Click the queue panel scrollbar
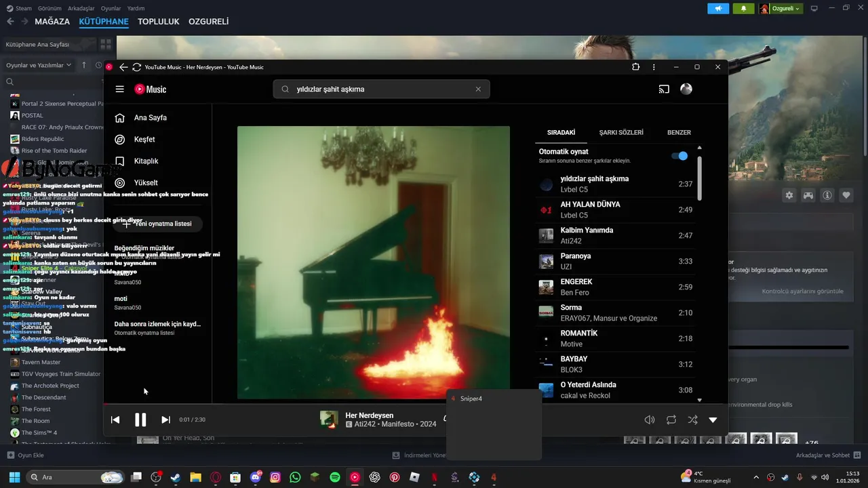The image size is (868, 488). 700,179
